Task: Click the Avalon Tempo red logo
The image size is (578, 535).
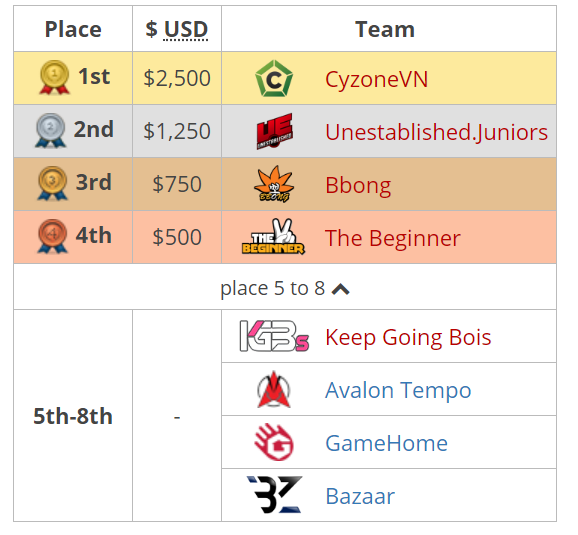Action: tap(274, 389)
